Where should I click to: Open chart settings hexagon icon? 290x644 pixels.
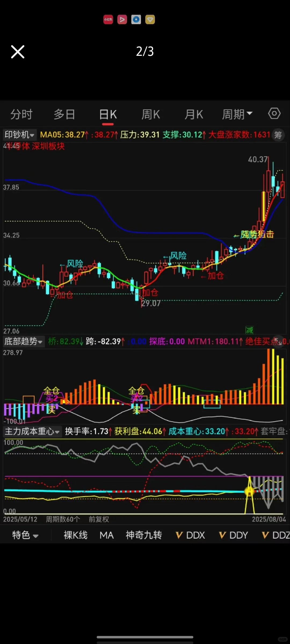pos(274,114)
